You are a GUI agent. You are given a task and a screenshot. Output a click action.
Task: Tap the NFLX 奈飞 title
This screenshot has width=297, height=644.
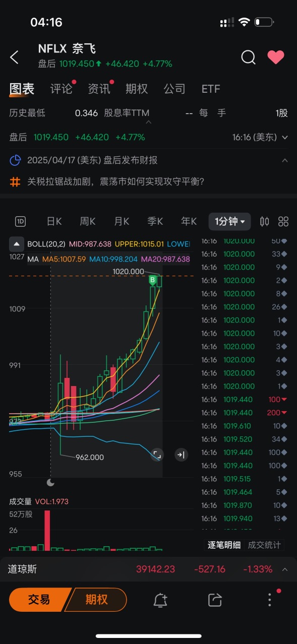tap(67, 49)
